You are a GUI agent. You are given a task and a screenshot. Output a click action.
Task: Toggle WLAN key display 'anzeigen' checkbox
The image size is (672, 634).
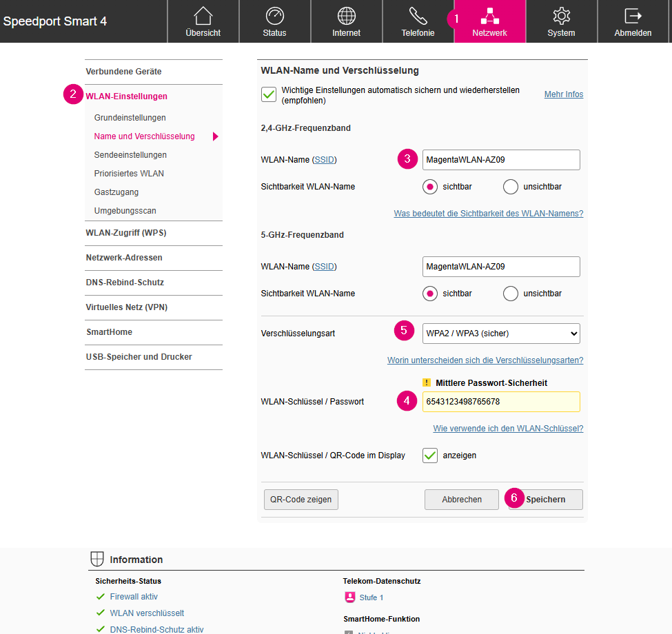430,456
